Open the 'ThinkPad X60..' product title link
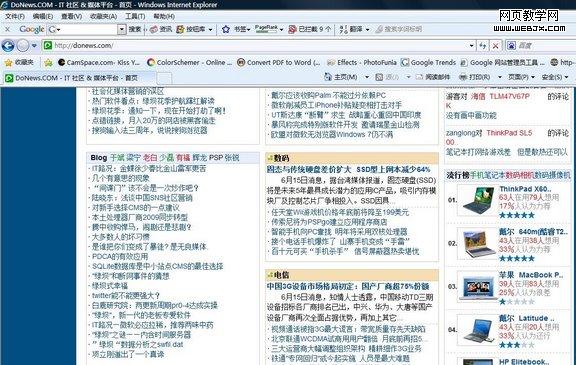Image resolution: width=576 pixels, height=365 pixels. tap(525, 189)
